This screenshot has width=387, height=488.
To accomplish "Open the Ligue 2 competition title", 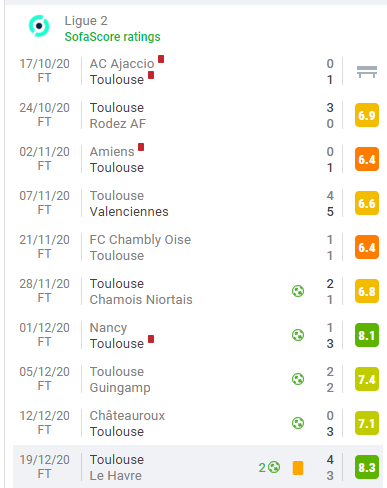I will coord(86,21).
